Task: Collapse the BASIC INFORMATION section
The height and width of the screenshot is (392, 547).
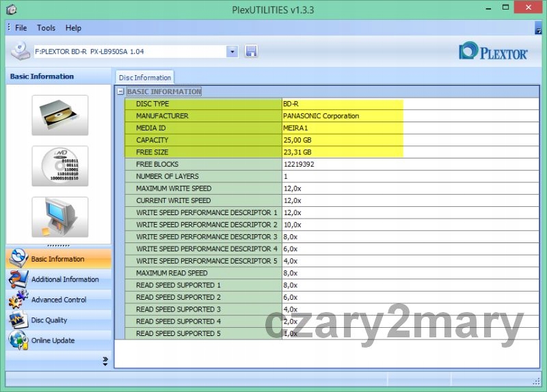Action: point(120,92)
